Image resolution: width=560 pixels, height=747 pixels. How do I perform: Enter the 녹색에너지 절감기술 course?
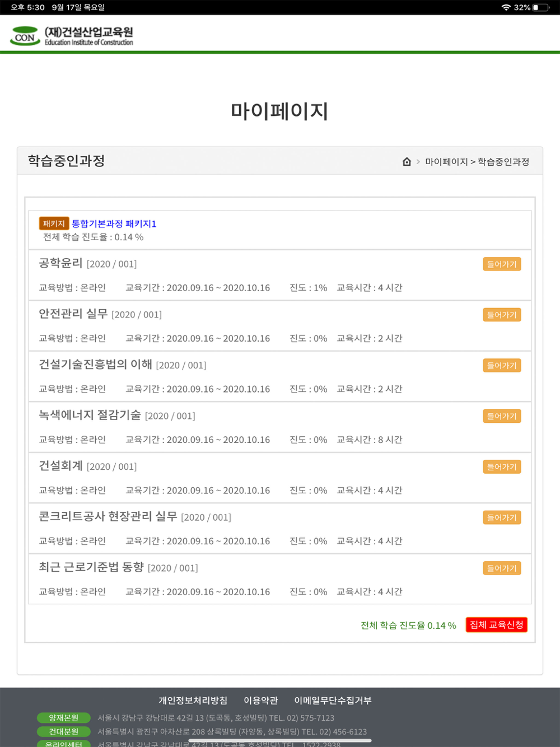(x=502, y=416)
